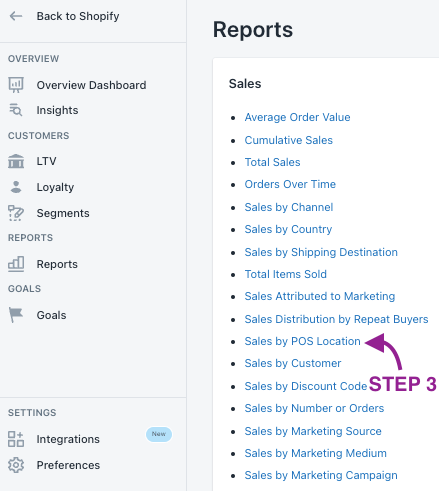Open the Cumulative Sales report
Image resolution: width=439 pixels, height=491 pixels.
289,140
